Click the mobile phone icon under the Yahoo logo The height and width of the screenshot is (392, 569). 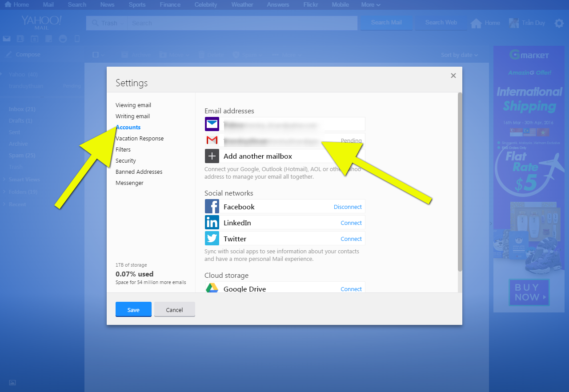click(x=77, y=39)
